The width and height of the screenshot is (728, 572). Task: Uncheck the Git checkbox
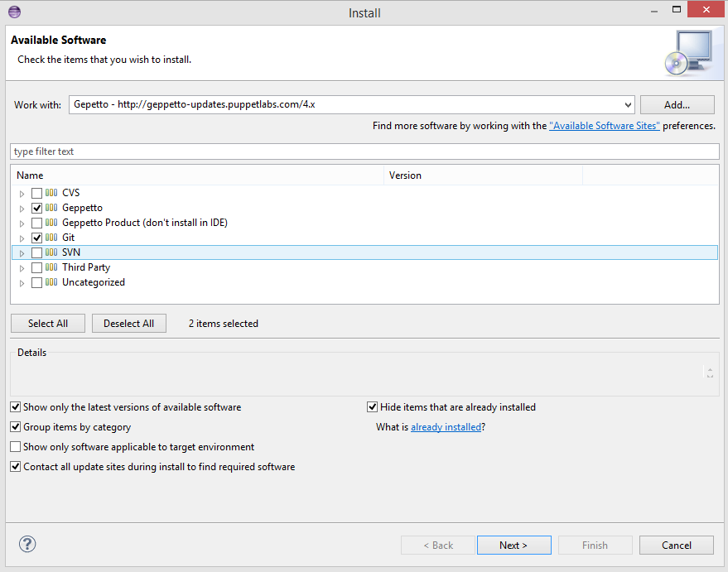pyautogui.click(x=36, y=238)
